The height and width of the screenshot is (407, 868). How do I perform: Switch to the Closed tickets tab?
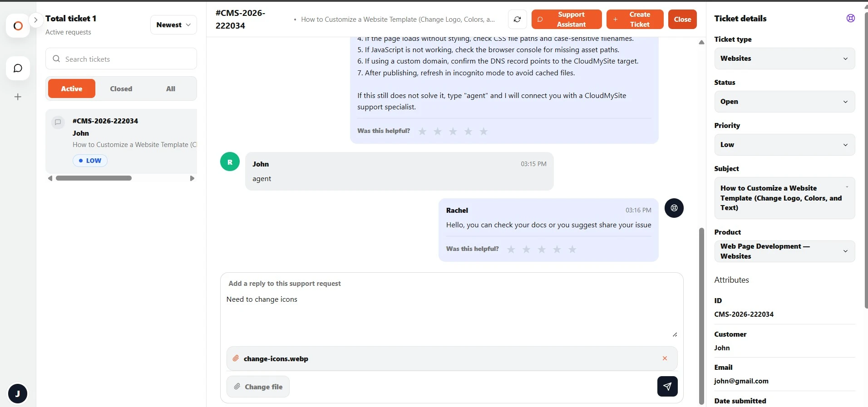click(x=121, y=89)
